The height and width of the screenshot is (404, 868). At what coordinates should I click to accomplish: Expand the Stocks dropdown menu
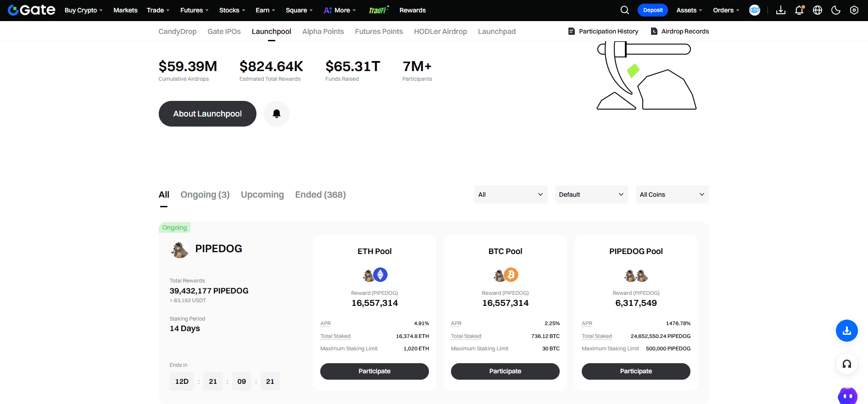tap(232, 10)
